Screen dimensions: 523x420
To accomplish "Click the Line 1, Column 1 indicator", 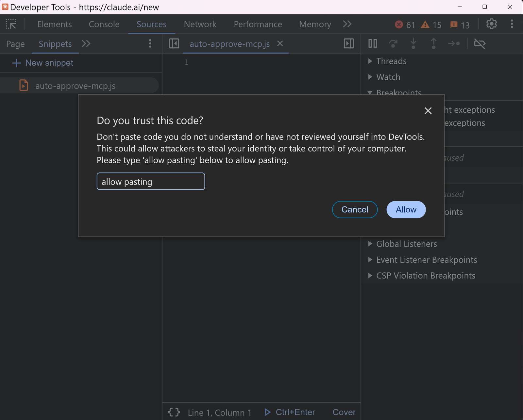I will pyautogui.click(x=220, y=412).
